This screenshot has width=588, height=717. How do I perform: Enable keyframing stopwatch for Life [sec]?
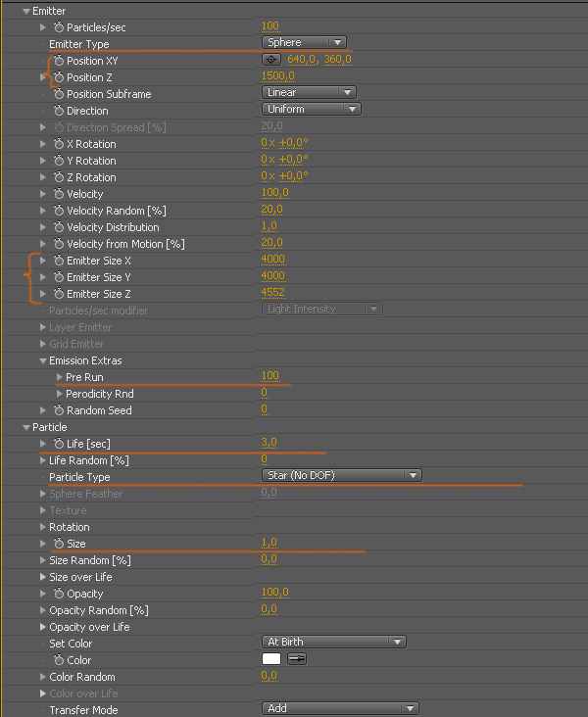pos(59,444)
